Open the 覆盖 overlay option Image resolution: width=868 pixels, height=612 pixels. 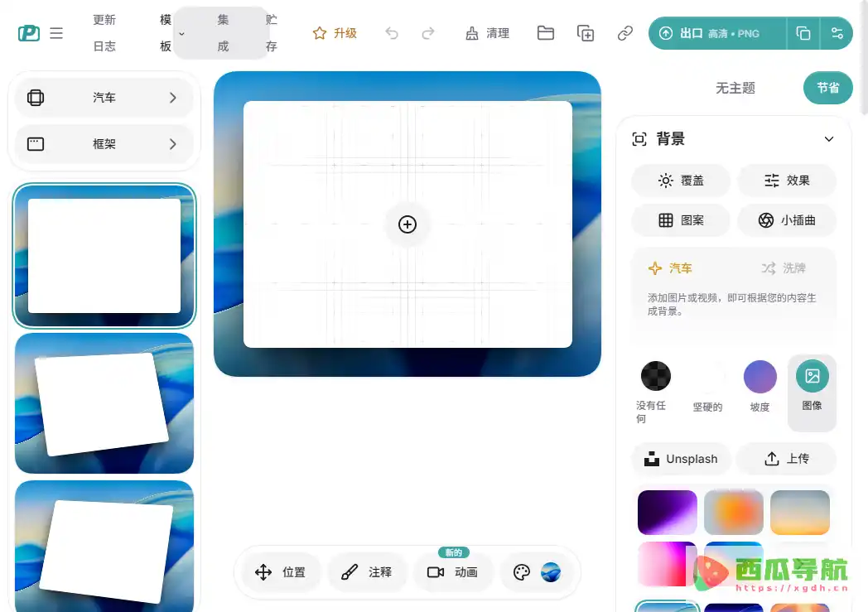(681, 181)
